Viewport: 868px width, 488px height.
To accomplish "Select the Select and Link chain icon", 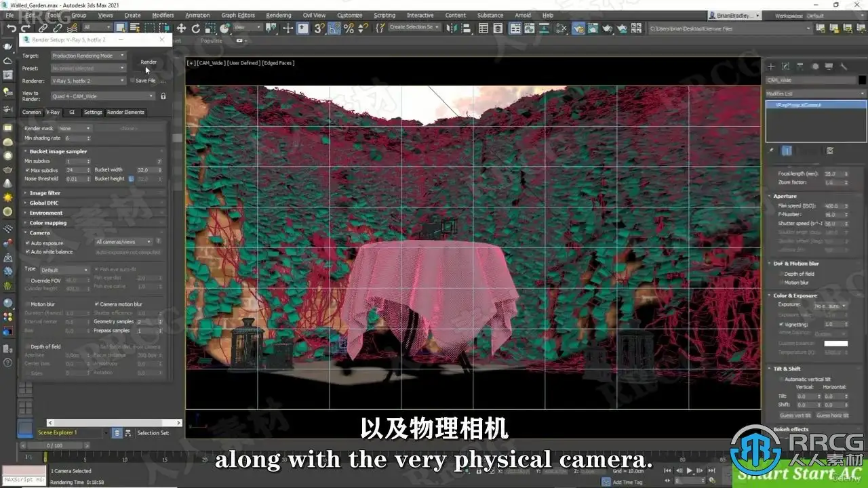I will (43, 28).
